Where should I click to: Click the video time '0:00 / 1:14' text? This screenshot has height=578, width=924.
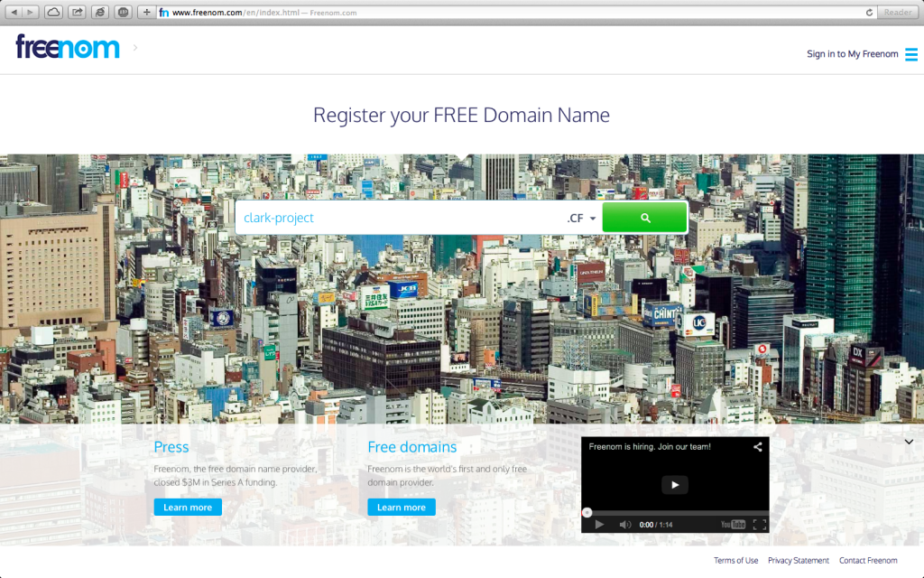(656, 525)
